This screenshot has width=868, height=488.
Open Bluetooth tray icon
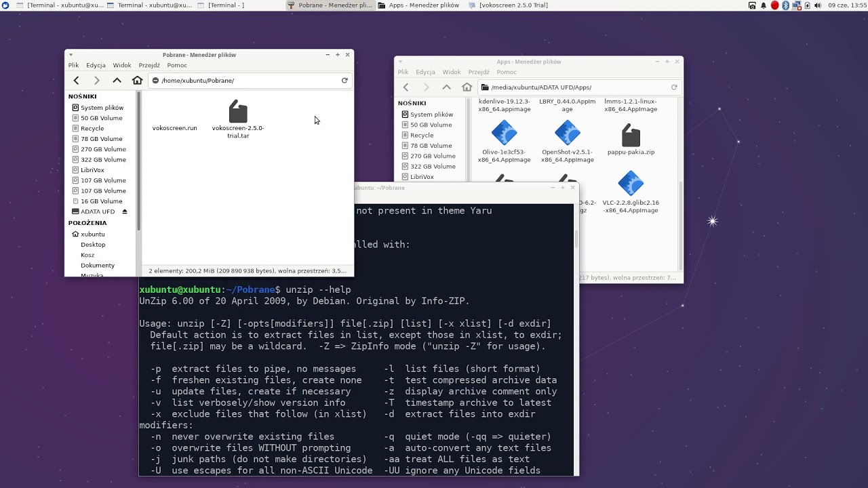pyautogui.click(x=786, y=5)
